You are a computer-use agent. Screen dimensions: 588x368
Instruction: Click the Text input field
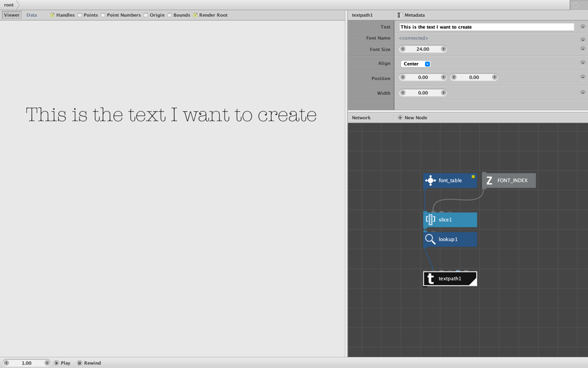click(x=486, y=26)
